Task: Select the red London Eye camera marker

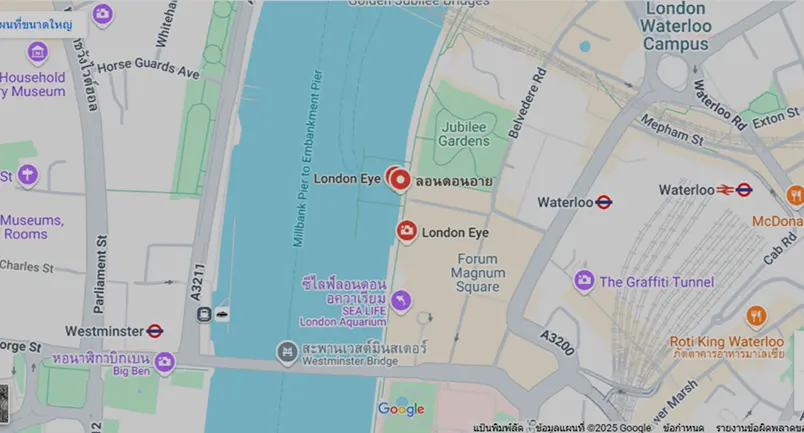Action: [x=407, y=231]
